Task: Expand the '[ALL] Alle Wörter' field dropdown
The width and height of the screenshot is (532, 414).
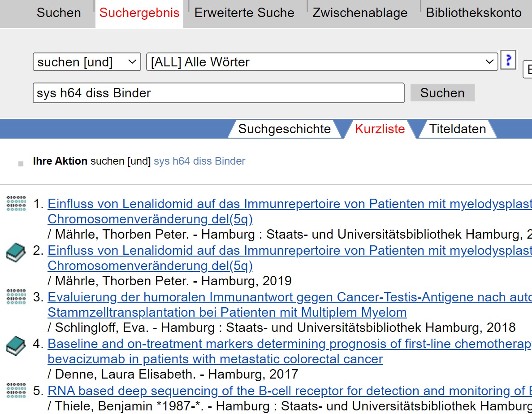Action: 322,62
